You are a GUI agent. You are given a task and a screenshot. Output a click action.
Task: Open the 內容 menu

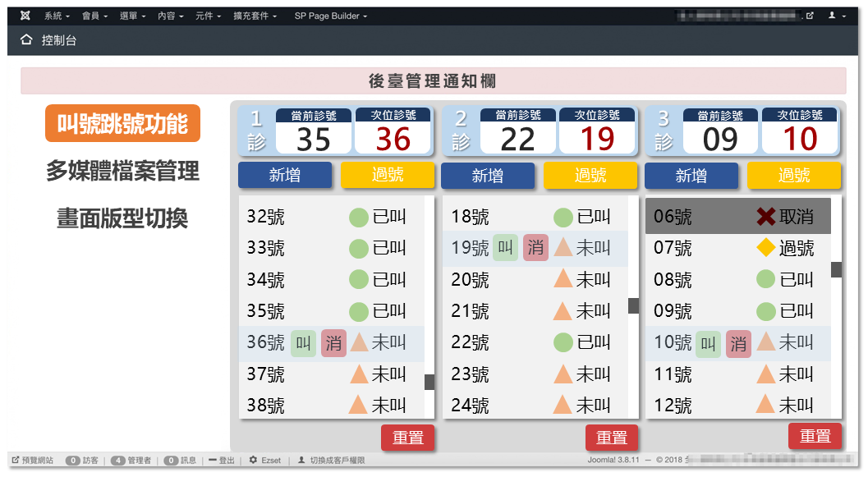[x=171, y=16]
